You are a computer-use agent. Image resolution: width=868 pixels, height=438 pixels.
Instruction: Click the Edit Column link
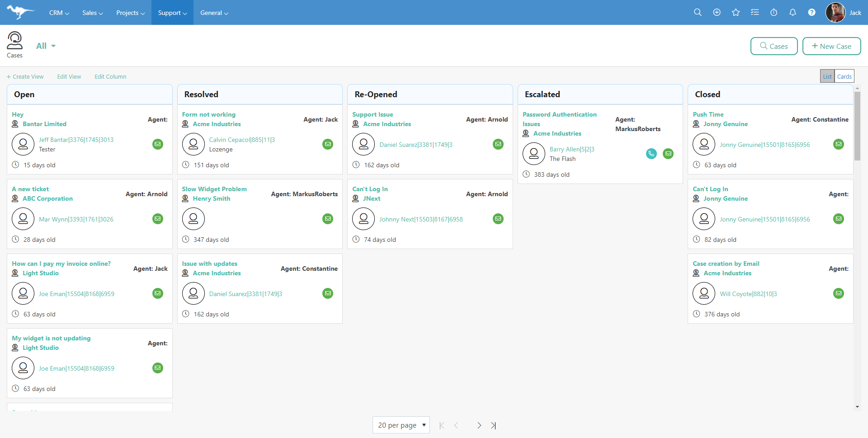pyautogui.click(x=110, y=77)
